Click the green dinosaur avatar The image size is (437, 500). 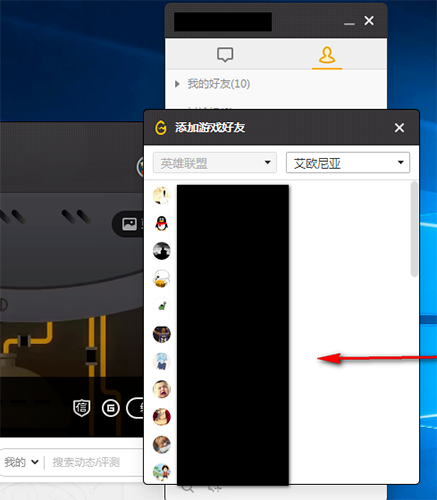point(162,306)
